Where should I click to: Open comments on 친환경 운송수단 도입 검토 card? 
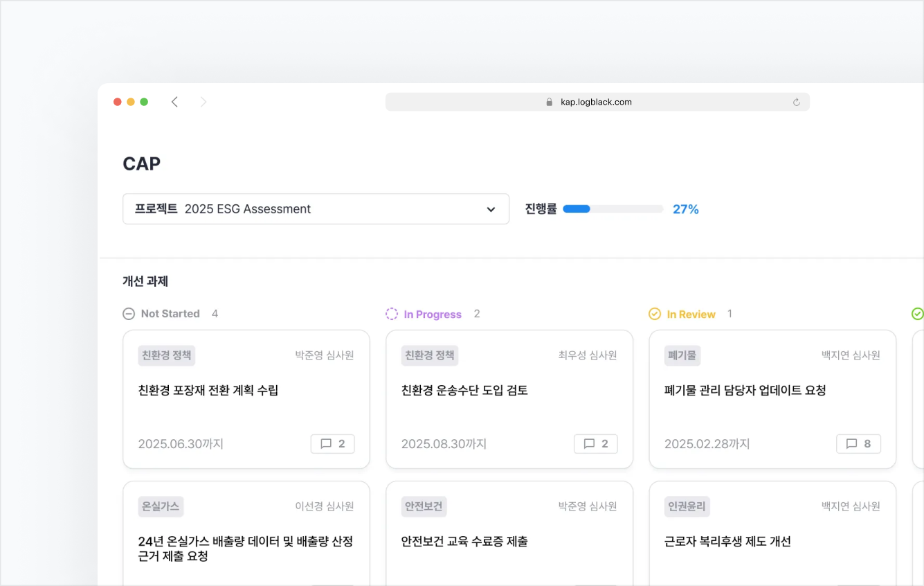coord(596,444)
